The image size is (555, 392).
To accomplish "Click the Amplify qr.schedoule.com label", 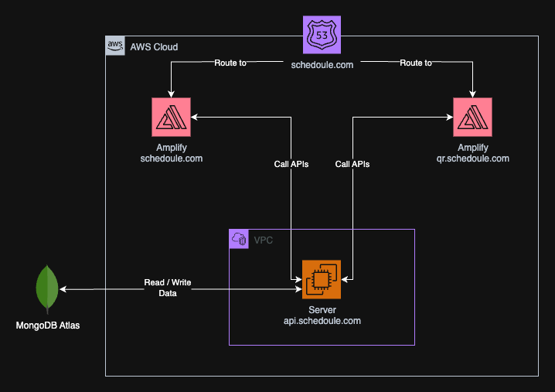I will (473, 153).
